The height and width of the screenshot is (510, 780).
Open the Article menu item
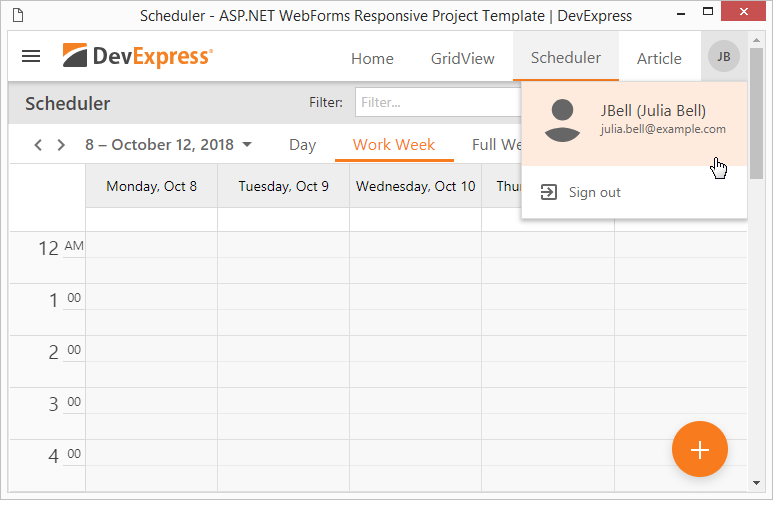[x=659, y=58]
